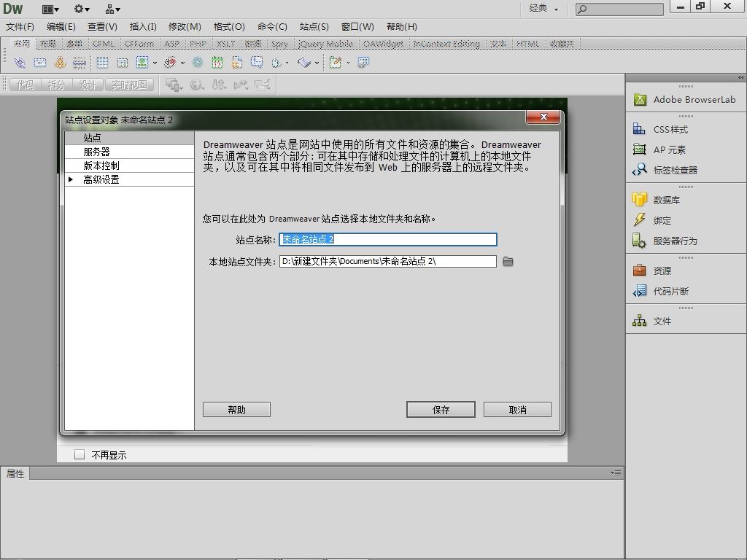The height and width of the screenshot is (560, 747).
Task: Insert a Horizontal Rule icon
Action: tap(79, 62)
